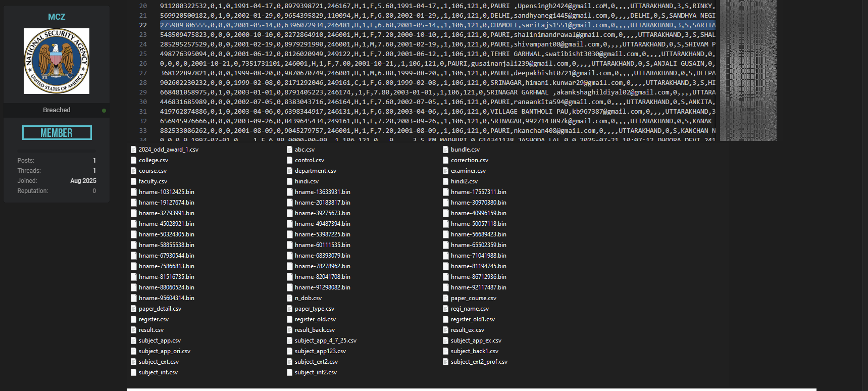
Task: Click the Threads count in user stats
Action: tap(94, 171)
